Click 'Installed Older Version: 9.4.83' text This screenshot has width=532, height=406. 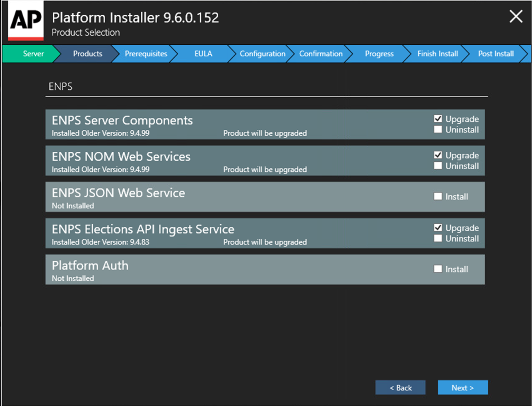pos(100,242)
